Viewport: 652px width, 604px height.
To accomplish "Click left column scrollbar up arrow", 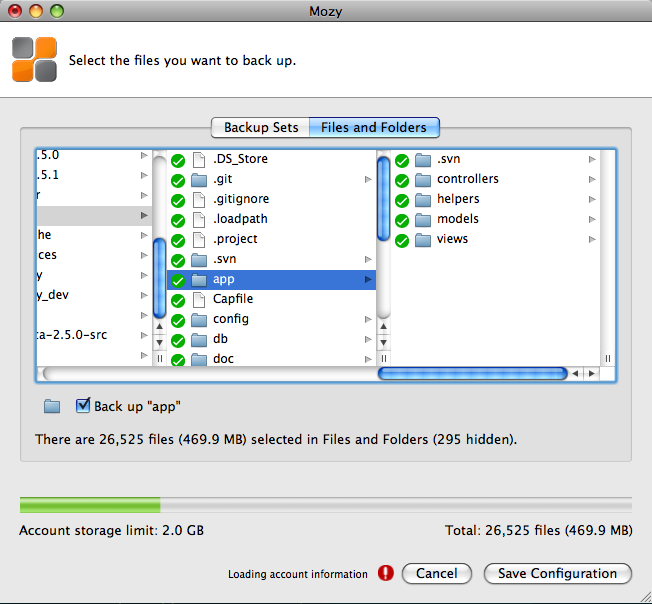I will coord(159,327).
